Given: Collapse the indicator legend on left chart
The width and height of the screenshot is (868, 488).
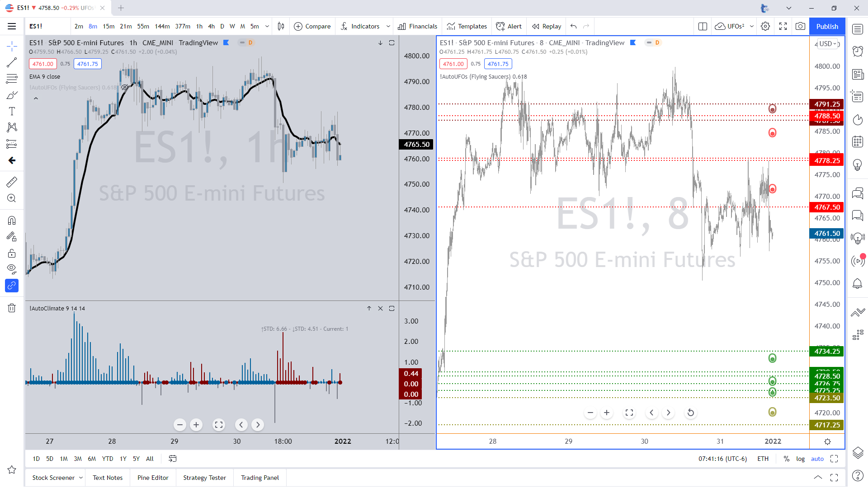Looking at the screenshot, I should tap(36, 98).
